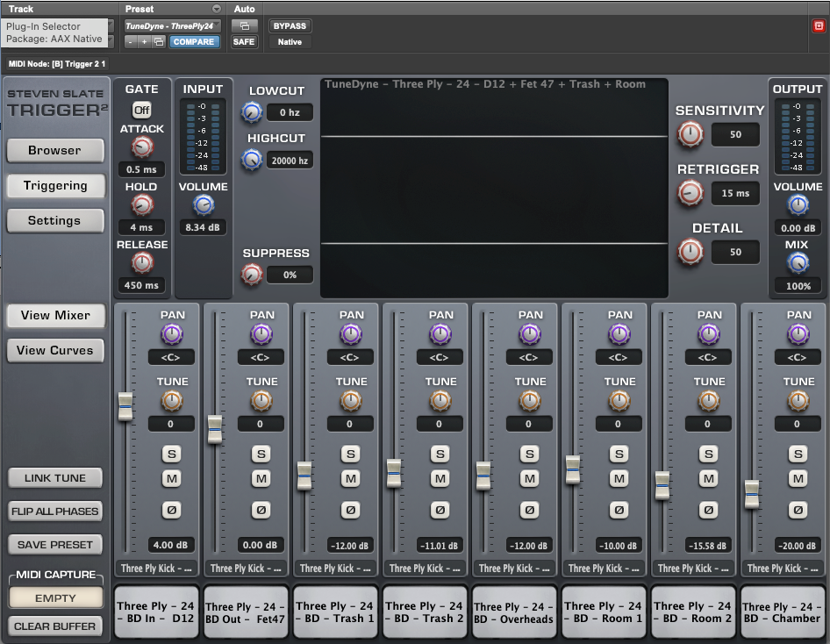Solo the BD Overheads channel
This screenshot has height=644, width=830.
pos(530,454)
